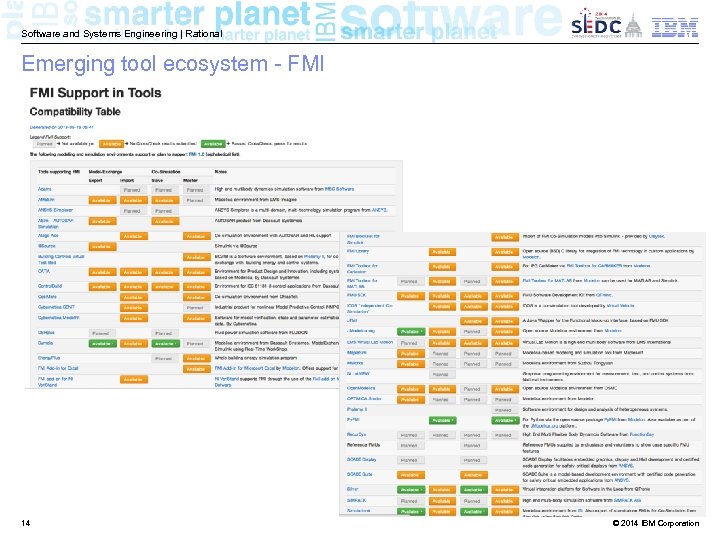Open the RecurDyn tool link
Viewport: 720px width, 540px height.
pos(356,434)
